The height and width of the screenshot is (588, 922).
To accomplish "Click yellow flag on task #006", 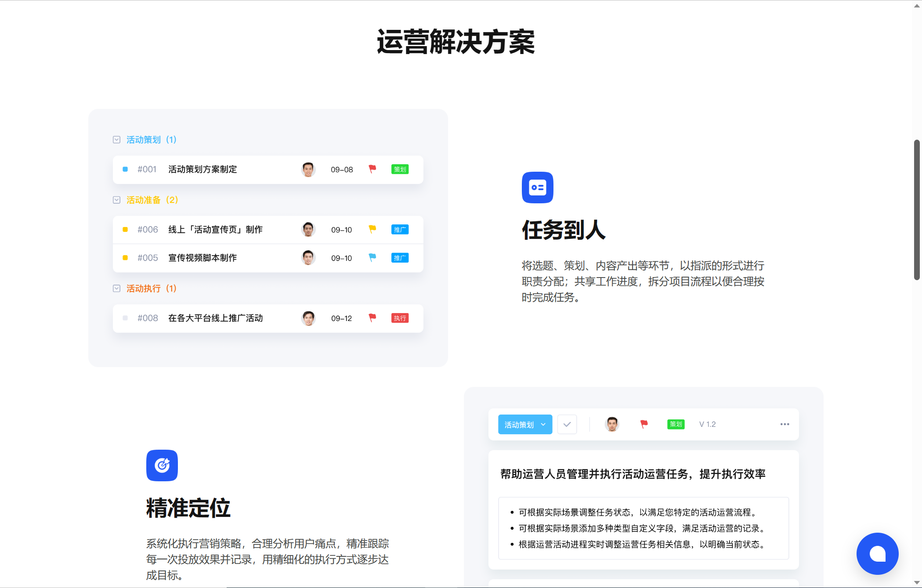I will point(372,229).
